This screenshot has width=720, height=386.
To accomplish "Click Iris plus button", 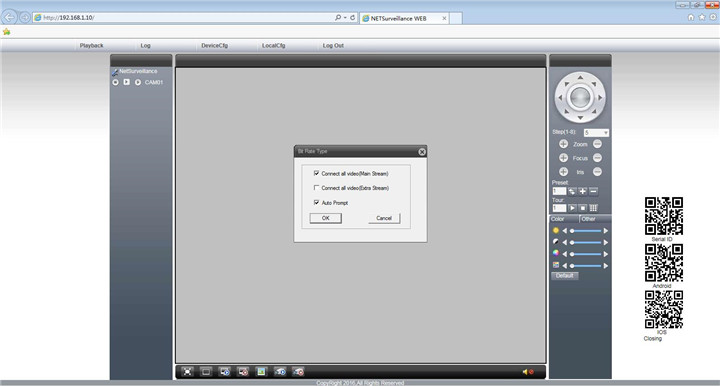I will click(563, 172).
